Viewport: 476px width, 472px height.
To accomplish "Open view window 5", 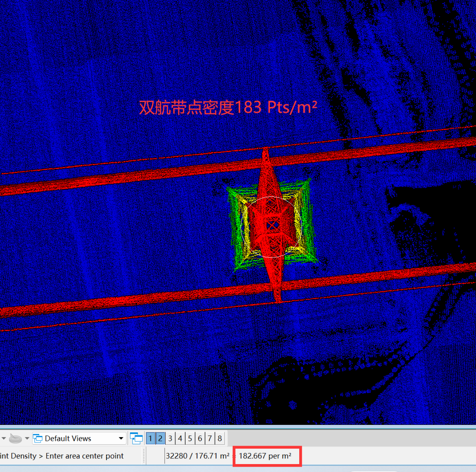I will (190, 438).
